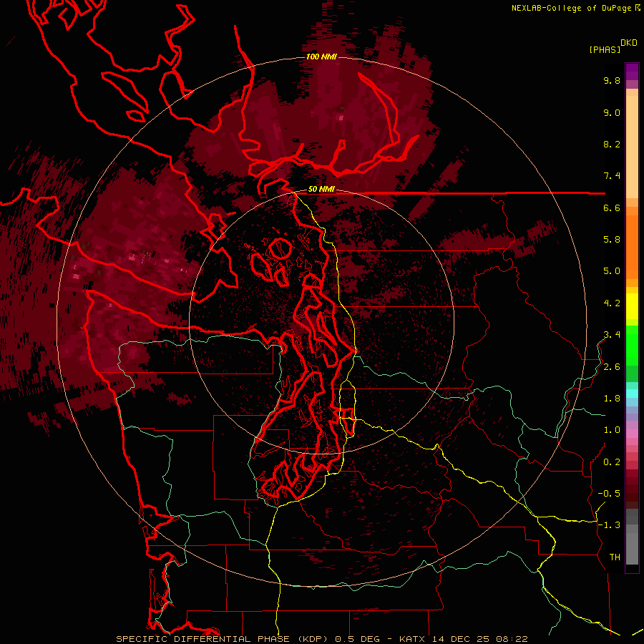Select the 3.4 scale label
Image resolution: width=644 pixels, height=644 pixels.
pos(612,335)
